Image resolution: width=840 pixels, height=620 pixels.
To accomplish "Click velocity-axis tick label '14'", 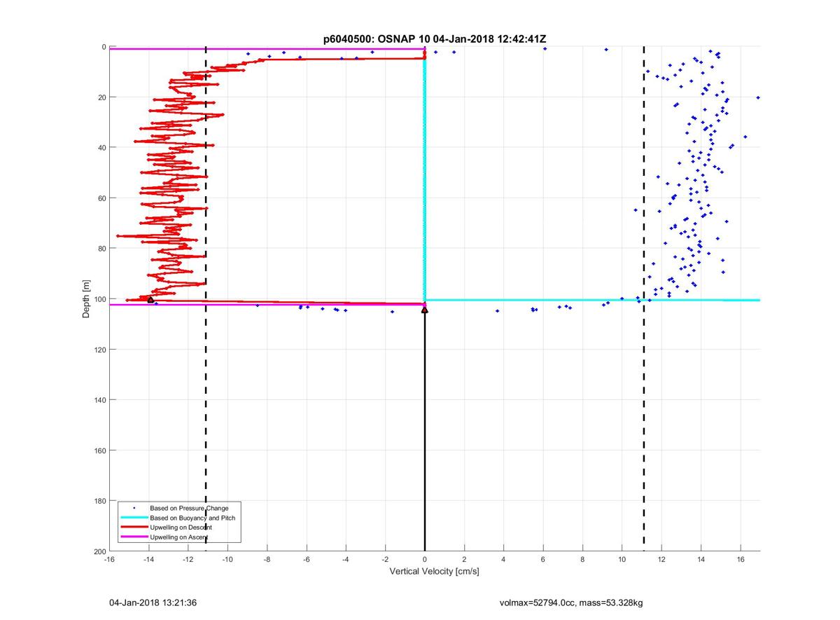I will coord(701,560).
